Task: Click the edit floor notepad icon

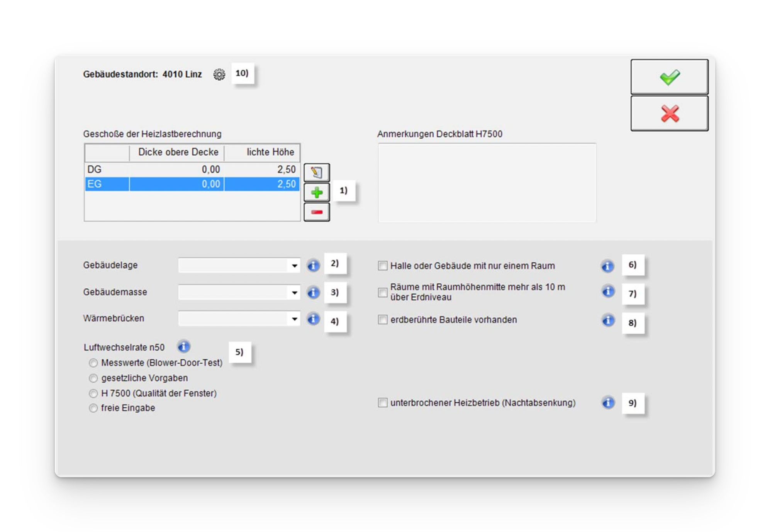Action: coord(317,172)
